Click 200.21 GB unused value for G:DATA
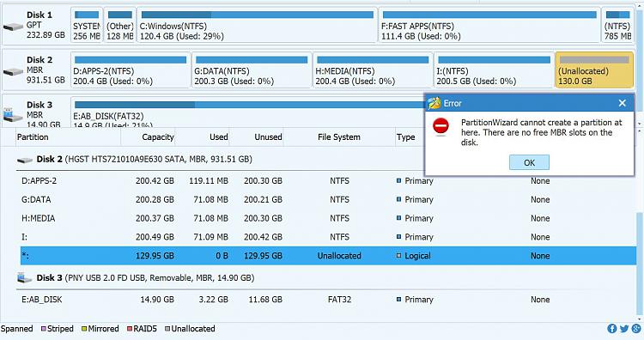The width and height of the screenshot is (644, 340). (x=263, y=199)
